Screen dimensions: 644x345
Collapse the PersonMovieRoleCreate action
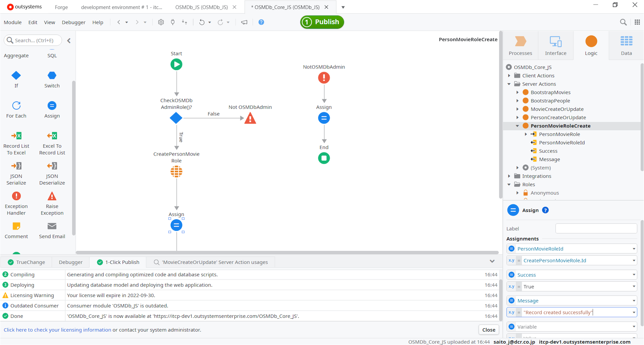point(517,126)
